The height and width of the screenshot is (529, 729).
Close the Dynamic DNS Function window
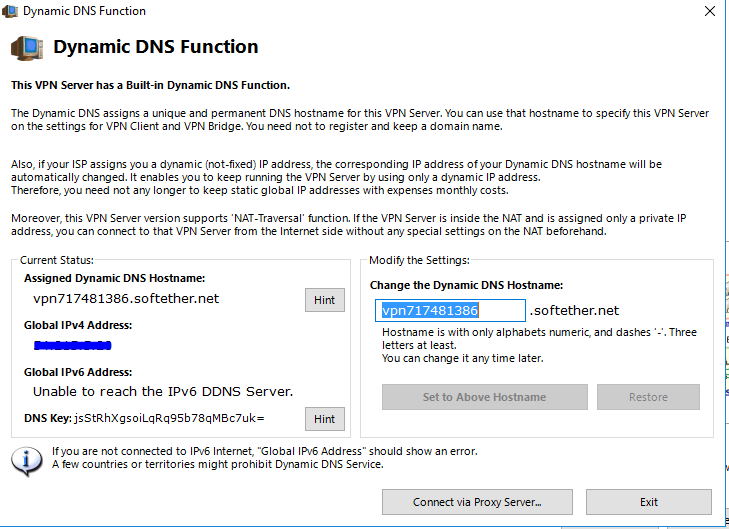[709, 11]
